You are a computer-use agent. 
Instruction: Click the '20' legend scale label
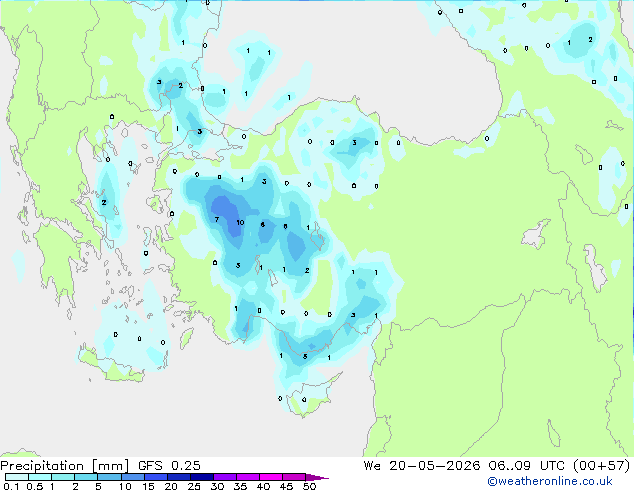click(171, 486)
